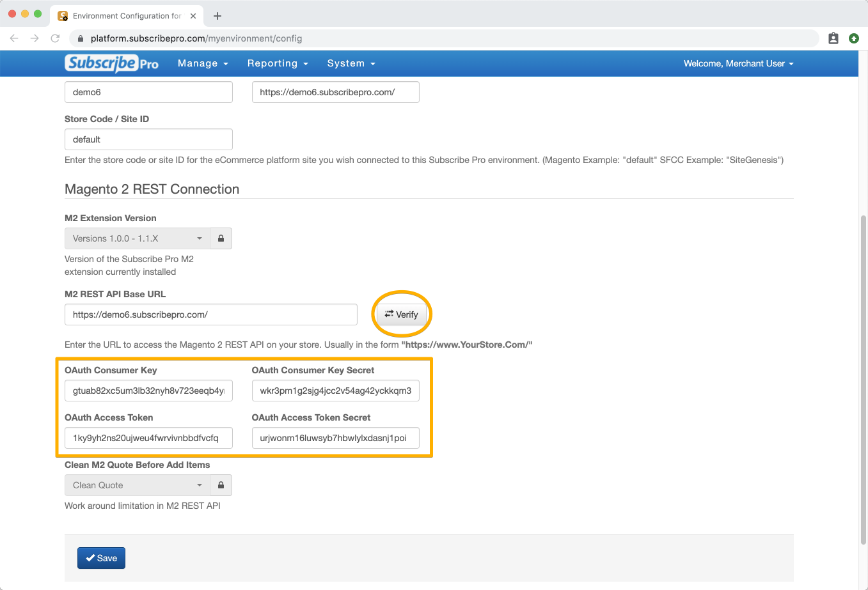Click the Clean M2 Quote Before Add Items label

pyautogui.click(x=137, y=465)
